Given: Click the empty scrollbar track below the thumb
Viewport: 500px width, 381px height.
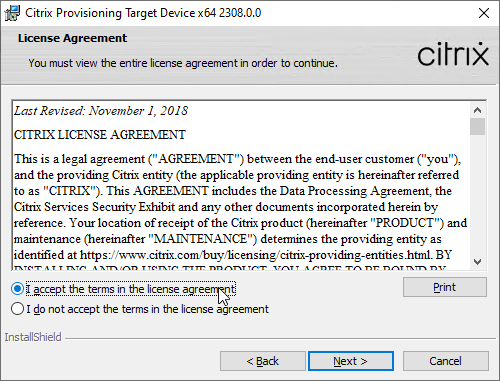Looking at the screenshot, I should pos(478,195).
